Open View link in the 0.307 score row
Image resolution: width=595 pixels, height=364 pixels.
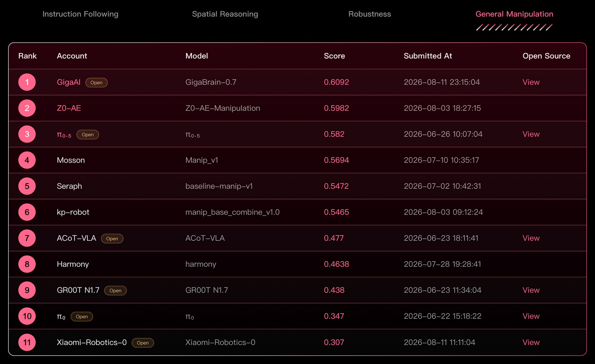pos(531,342)
